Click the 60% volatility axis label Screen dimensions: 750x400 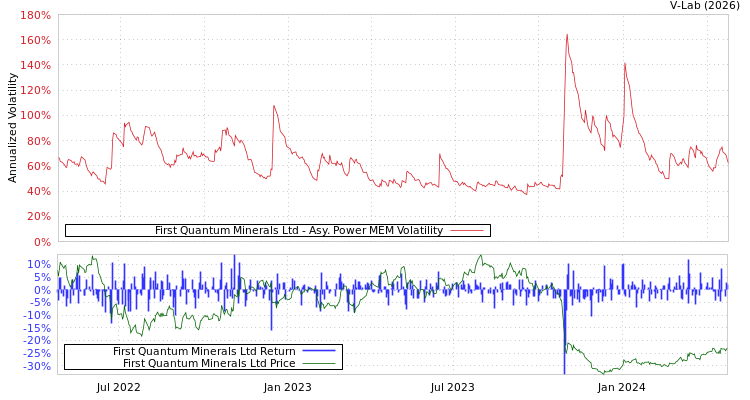[35, 166]
